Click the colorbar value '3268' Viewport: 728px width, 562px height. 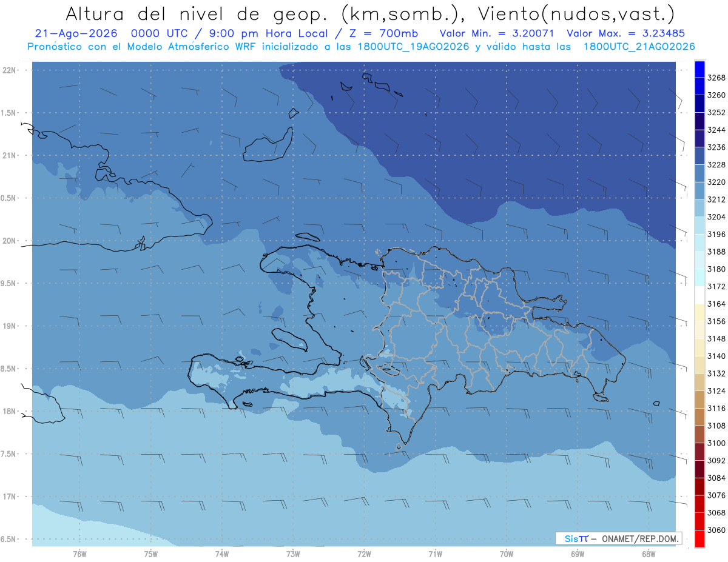point(716,78)
